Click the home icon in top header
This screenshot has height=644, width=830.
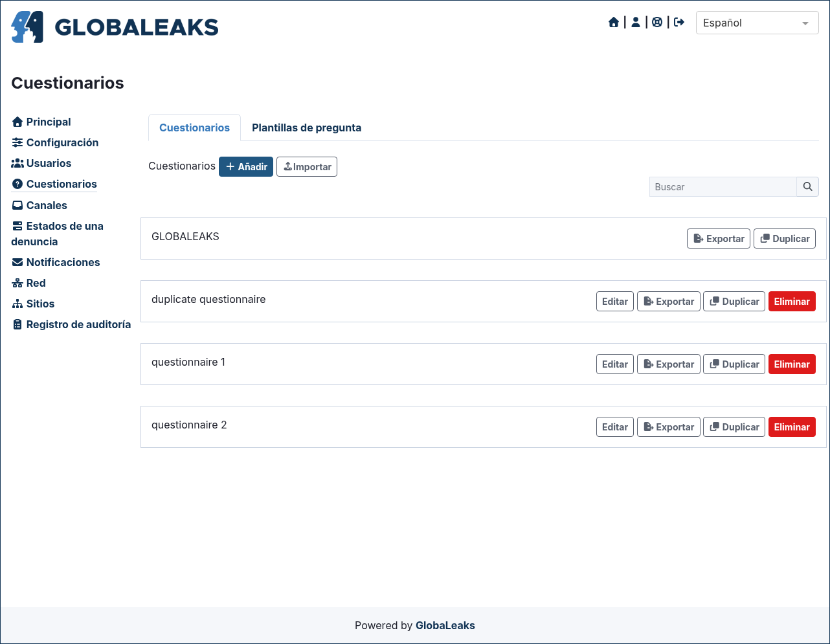tap(614, 23)
